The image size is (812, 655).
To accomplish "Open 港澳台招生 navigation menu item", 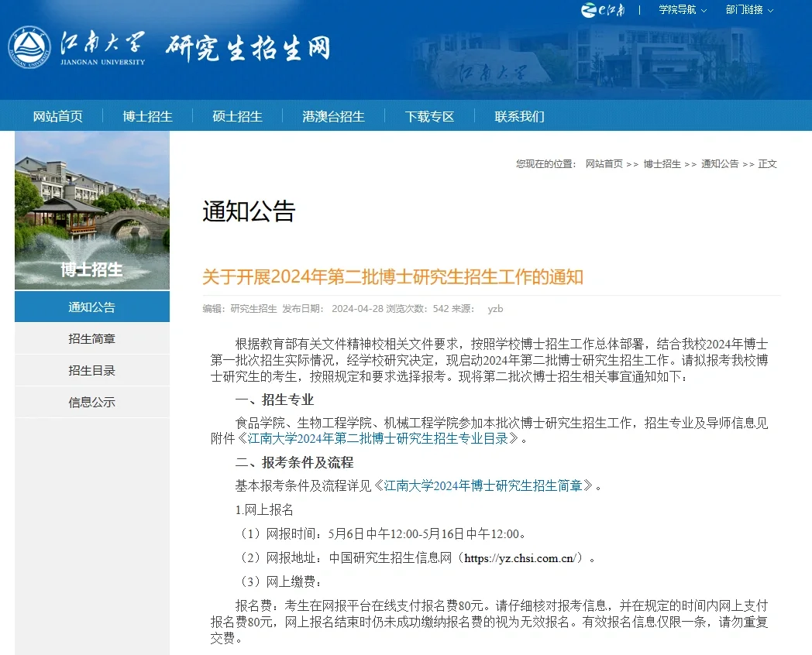I will 333,116.
